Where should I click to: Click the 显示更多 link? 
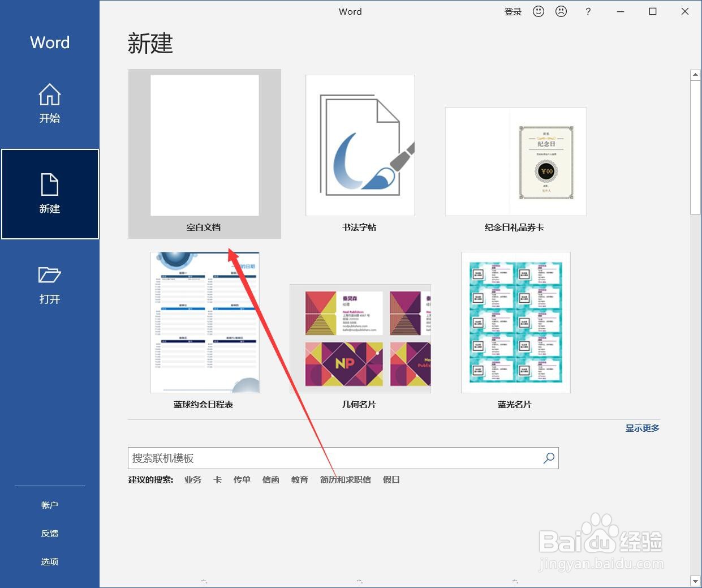(642, 428)
